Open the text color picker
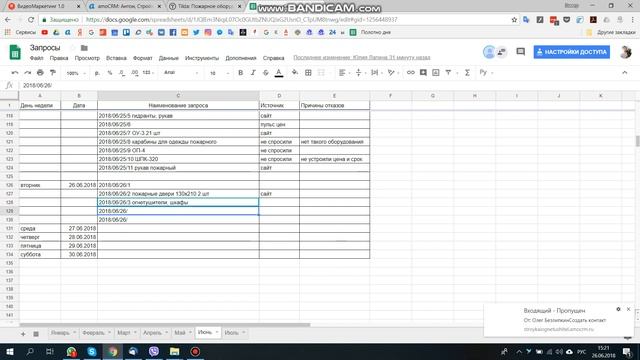This screenshot has width=640, height=360. 279,73
